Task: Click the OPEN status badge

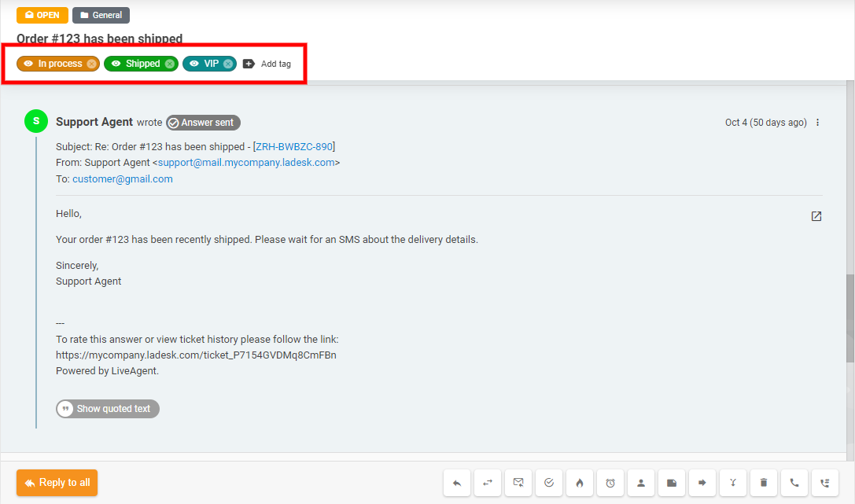Action: pyautogui.click(x=42, y=15)
